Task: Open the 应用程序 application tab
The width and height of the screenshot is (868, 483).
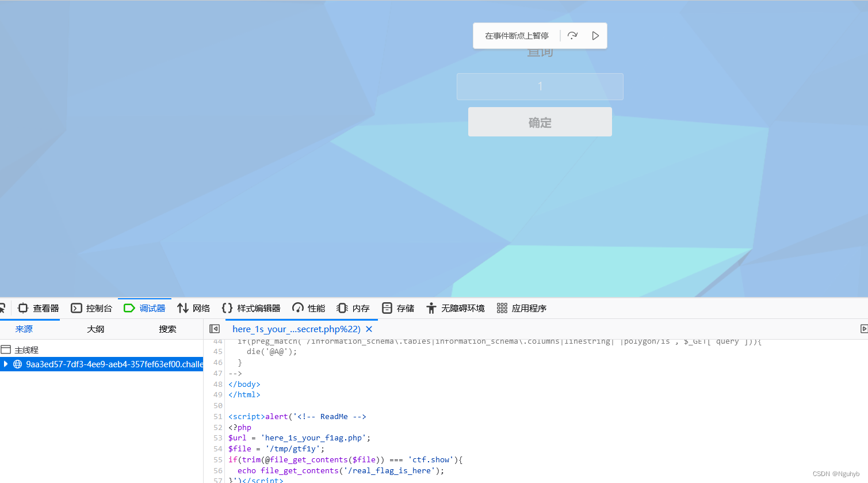Action: pos(522,309)
